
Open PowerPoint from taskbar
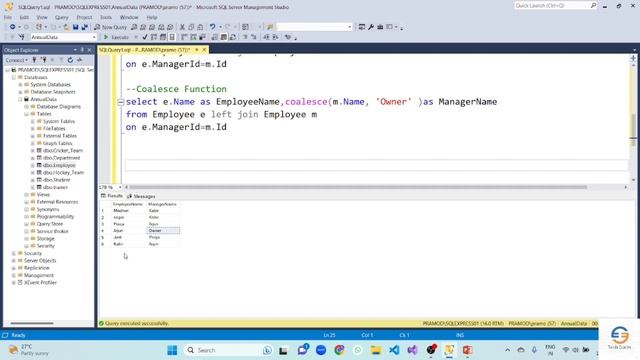[467, 350]
